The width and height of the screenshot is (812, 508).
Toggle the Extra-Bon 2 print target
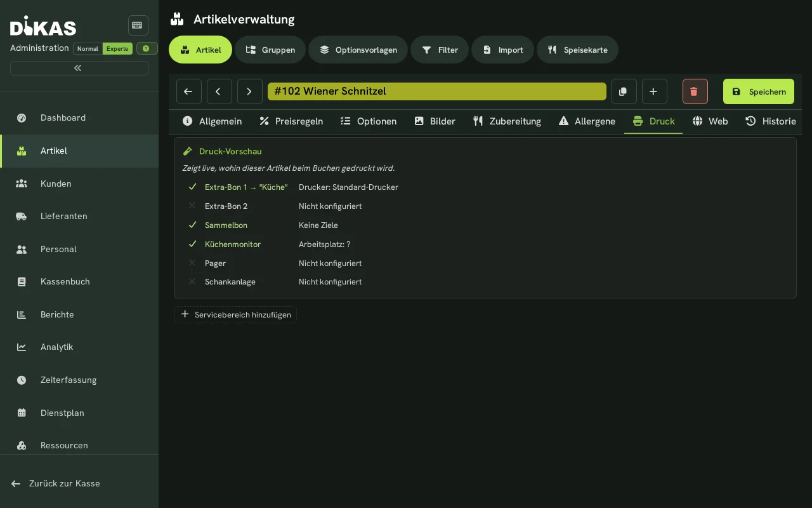[x=192, y=206]
